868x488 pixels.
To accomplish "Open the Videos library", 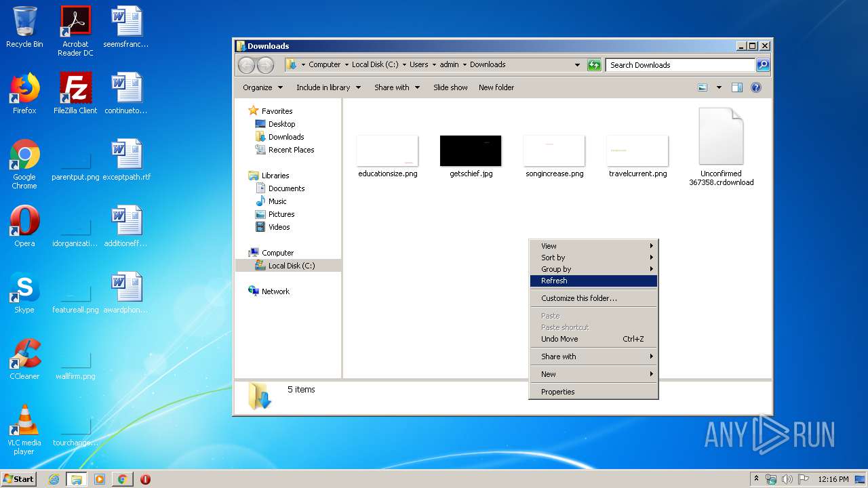I will tap(273, 227).
